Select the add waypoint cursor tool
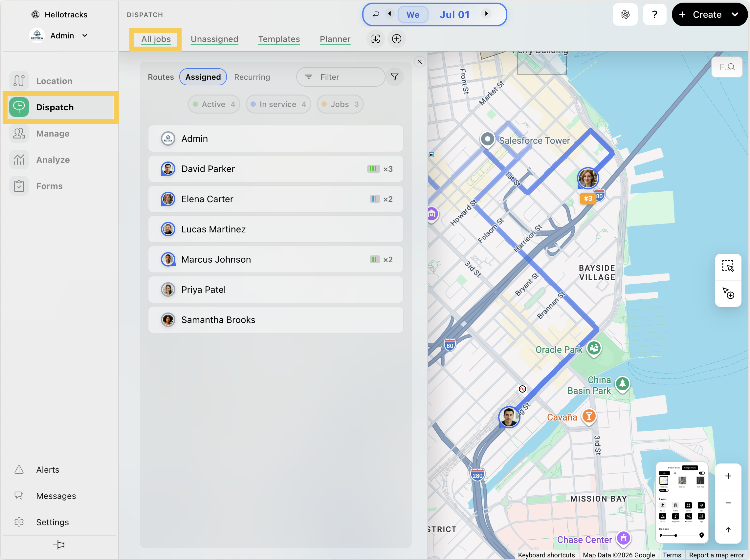Screen dimensions: 750x560 coord(728,293)
